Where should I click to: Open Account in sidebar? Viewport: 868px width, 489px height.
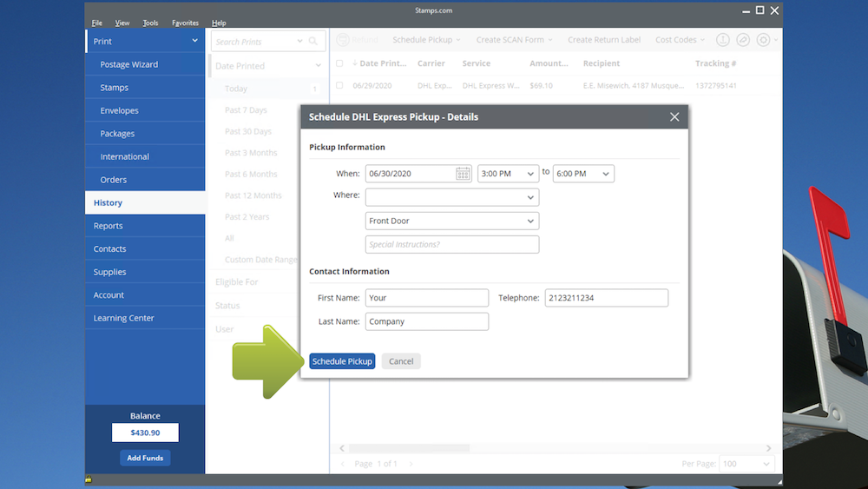tap(145, 295)
